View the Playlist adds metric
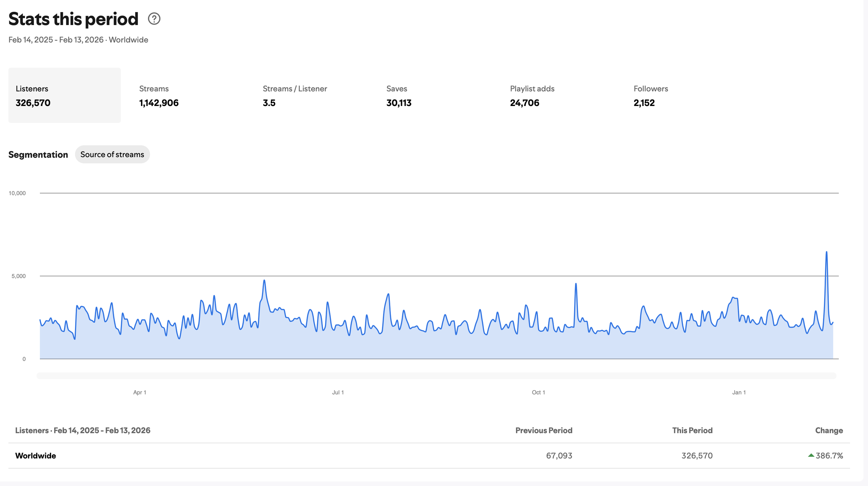Image resolution: width=868 pixels, height=486 pixels. (x=532, y=96)
